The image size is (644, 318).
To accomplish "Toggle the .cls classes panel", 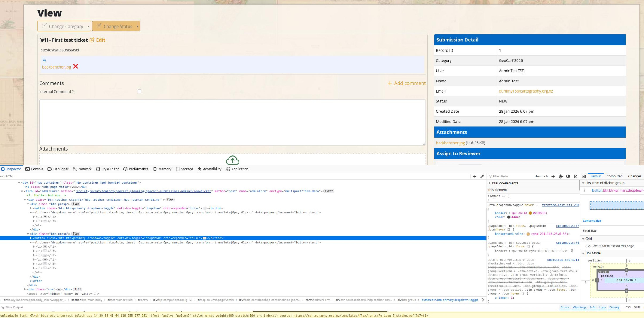I will [546, 176].
